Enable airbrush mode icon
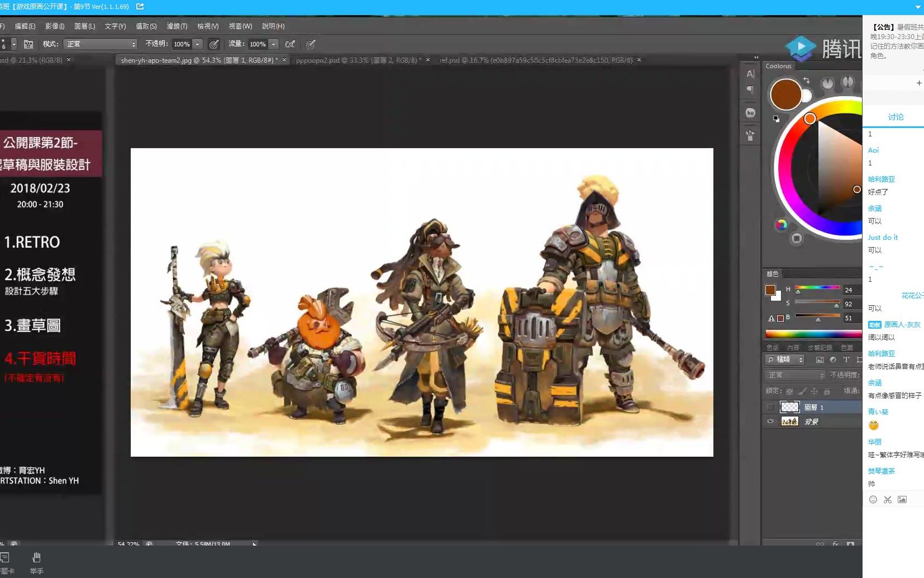 [290, 44]
